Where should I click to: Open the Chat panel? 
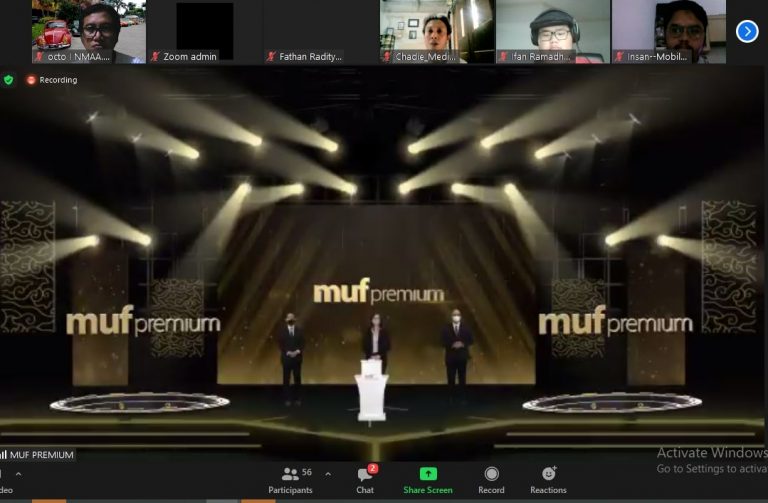365,480
